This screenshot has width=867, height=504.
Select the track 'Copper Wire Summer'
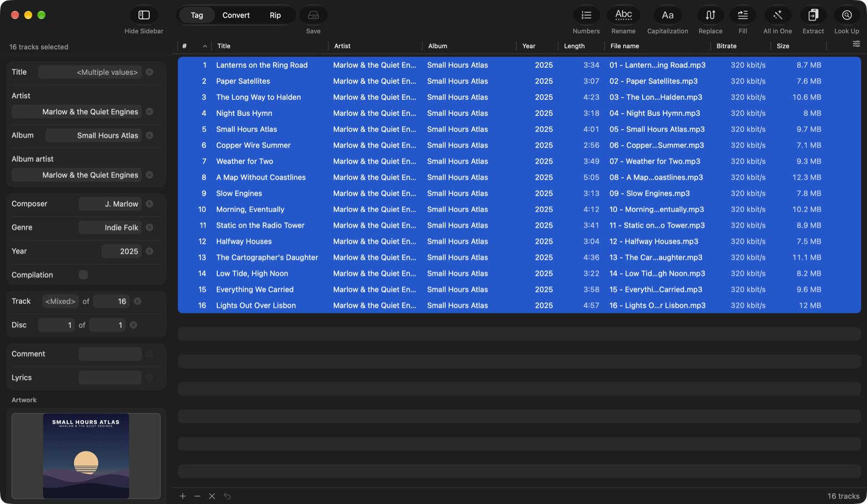pos(519,145)
